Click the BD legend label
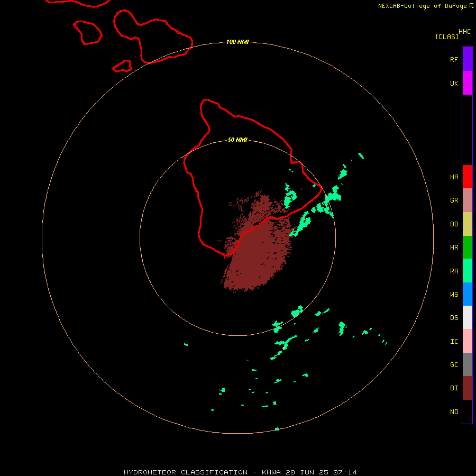 [454, 224]
